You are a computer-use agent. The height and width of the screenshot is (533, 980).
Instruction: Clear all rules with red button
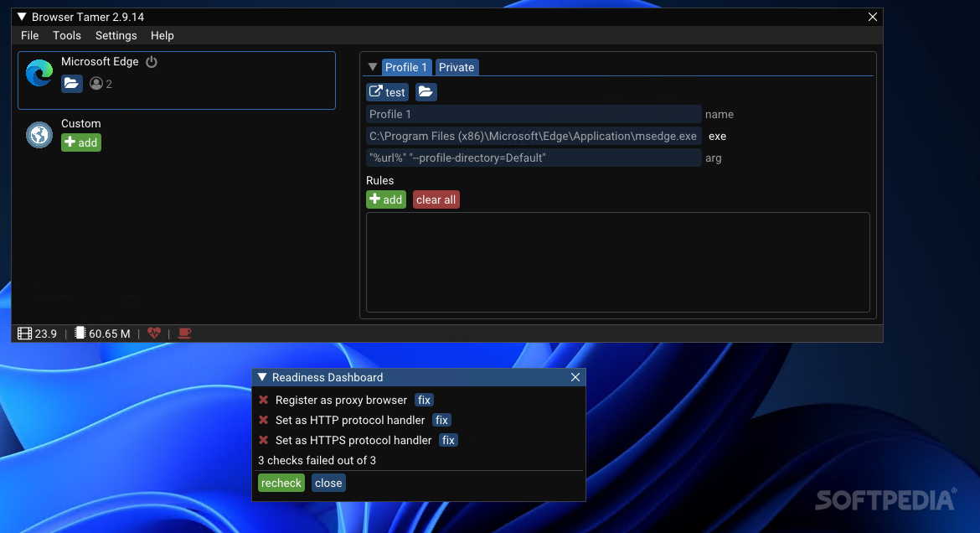(x=436, y=199)
